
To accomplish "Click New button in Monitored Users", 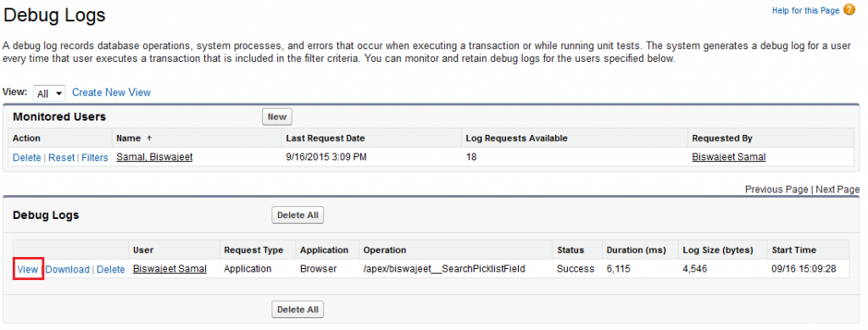I will coord(277,117).
